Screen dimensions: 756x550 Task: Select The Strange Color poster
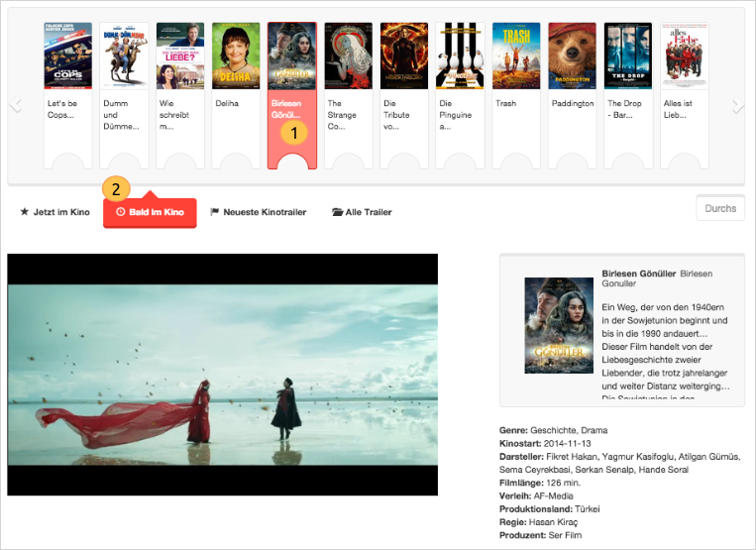[348, 55]
